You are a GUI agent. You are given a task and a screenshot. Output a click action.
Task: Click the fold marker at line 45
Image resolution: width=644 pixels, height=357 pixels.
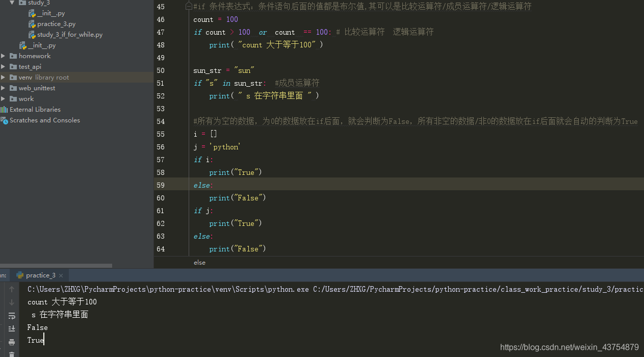(x=189, y=7)
